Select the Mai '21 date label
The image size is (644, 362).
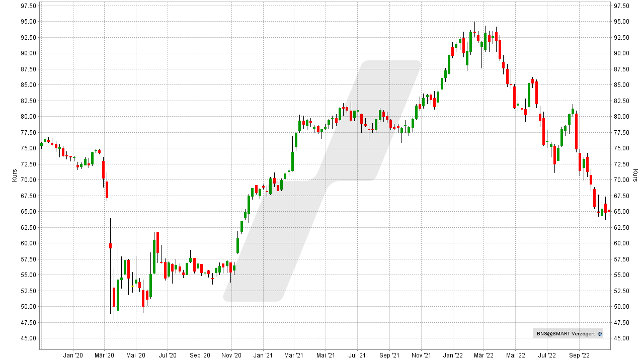pyautogui.click(x=326, y=355)
